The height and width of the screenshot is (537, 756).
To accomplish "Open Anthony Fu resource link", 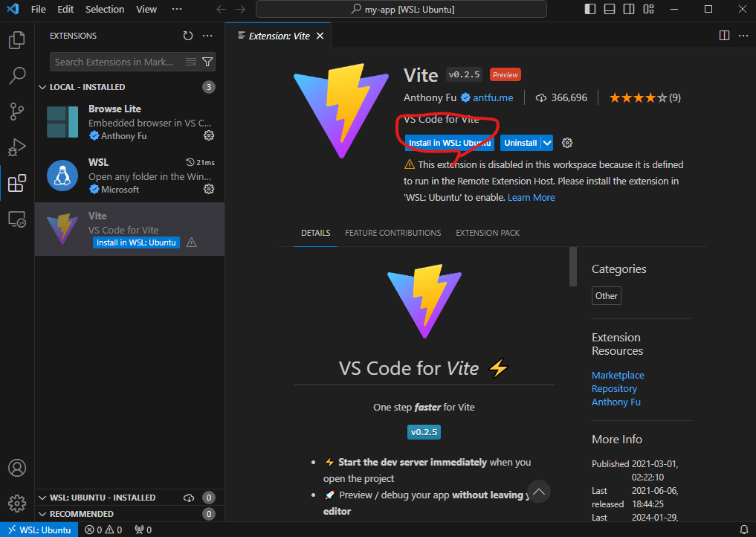I will [616, 402].
